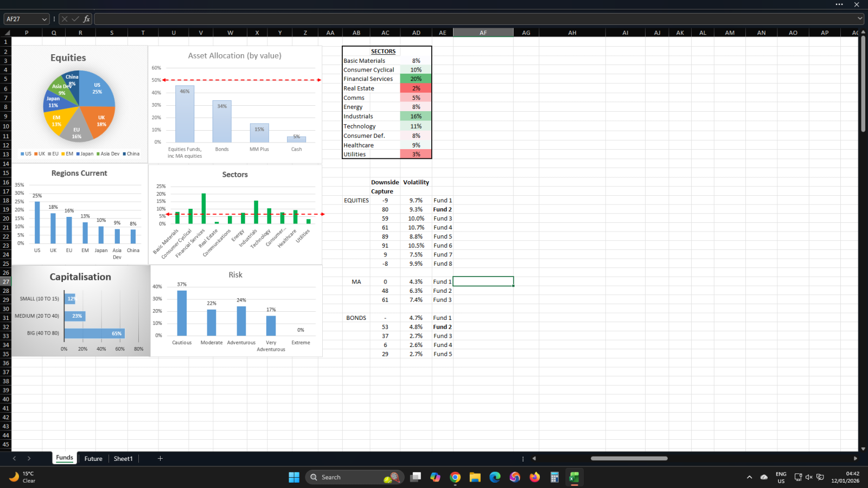
Task: Click the Insert Function fx icon
Action: [86, 19]
